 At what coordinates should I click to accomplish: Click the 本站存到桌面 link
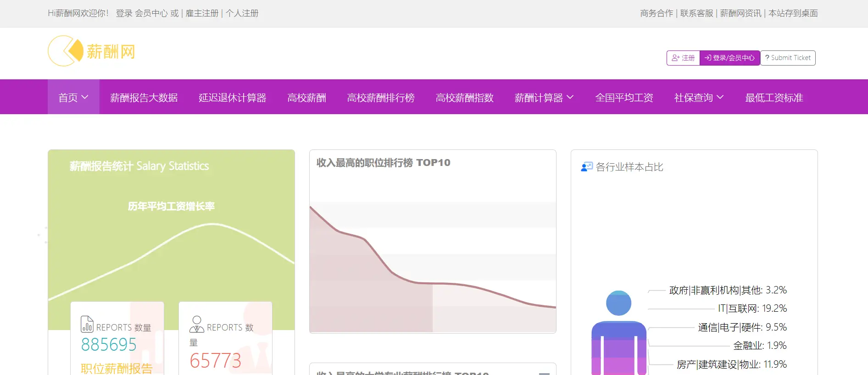coord(793,13)
